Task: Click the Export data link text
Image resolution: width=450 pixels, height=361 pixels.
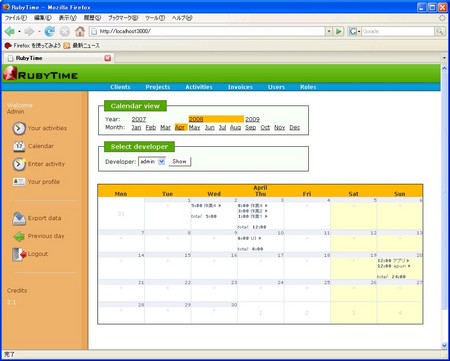Action: coord(44,218)
